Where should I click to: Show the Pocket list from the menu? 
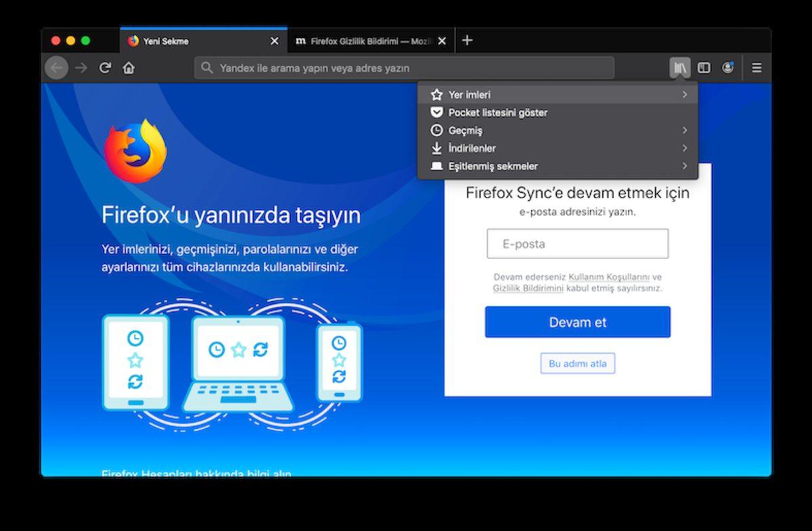(x=498, y=112)
